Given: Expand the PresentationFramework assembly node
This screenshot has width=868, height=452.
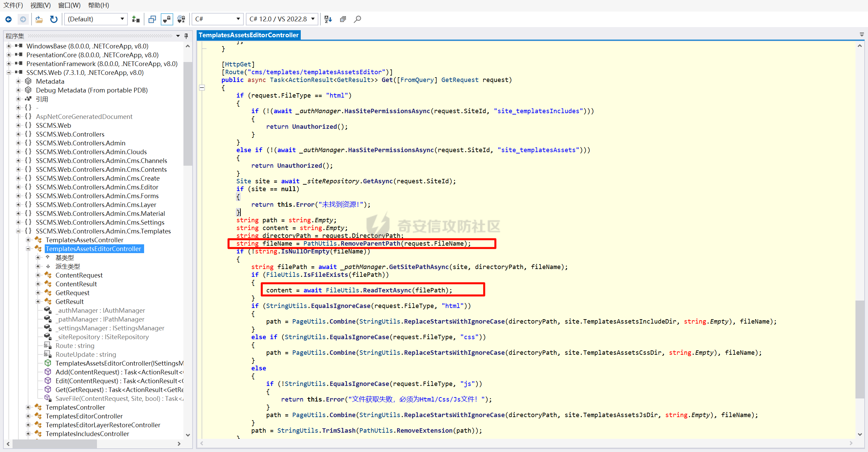Looking at the screenshot, I should 9,63.
